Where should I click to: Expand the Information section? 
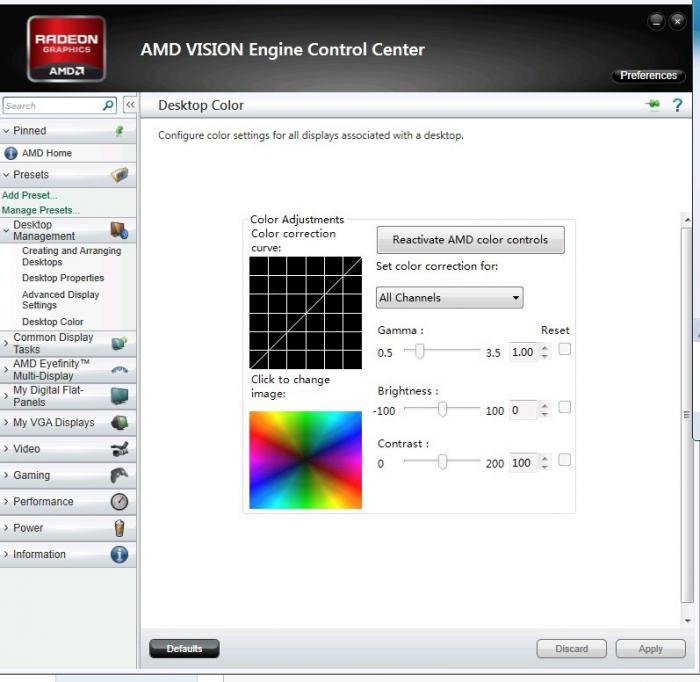click(x=6, y=554)
